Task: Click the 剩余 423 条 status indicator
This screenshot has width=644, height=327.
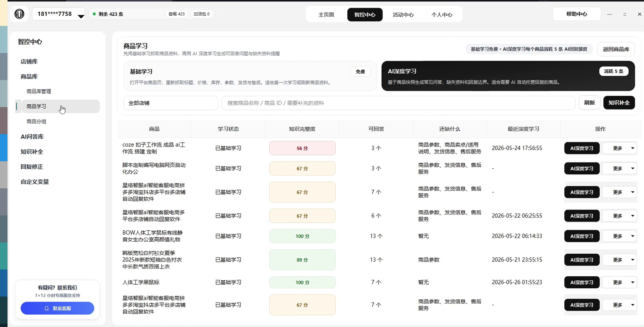Action: point(108,14)
